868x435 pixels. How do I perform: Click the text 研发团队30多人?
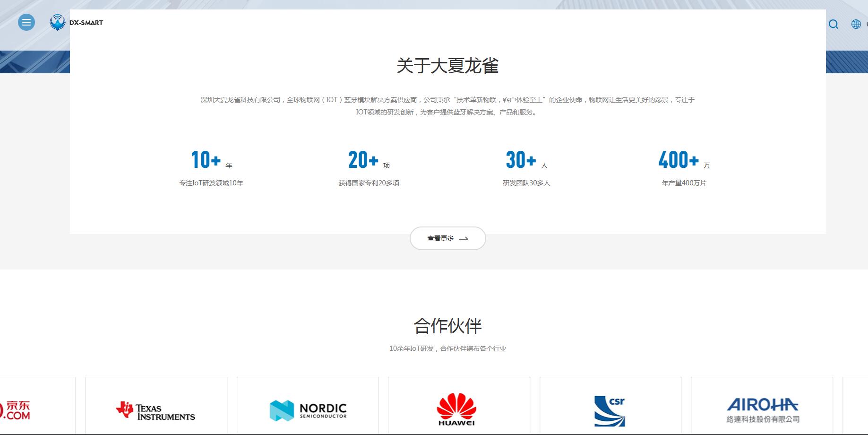point(526,183)
